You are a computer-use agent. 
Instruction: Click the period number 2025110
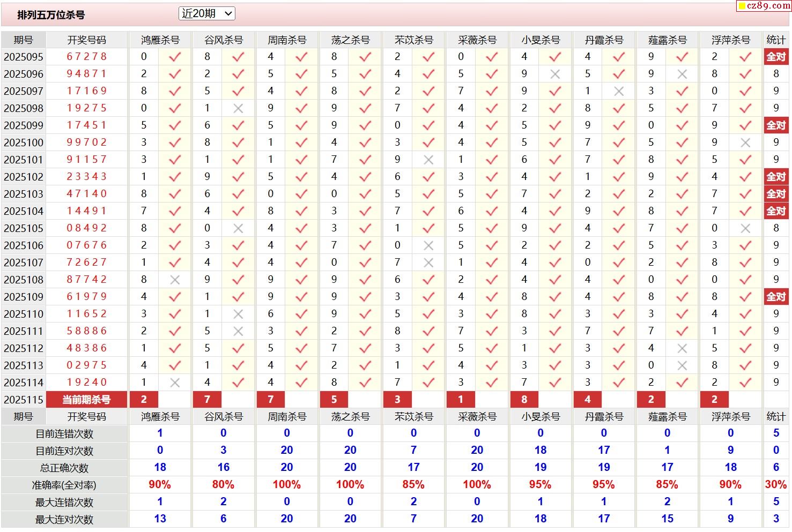coord(24,314)
